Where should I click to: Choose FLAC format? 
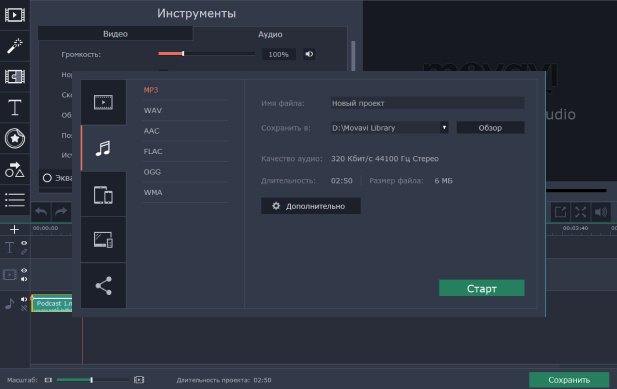(x=153, y=151)
